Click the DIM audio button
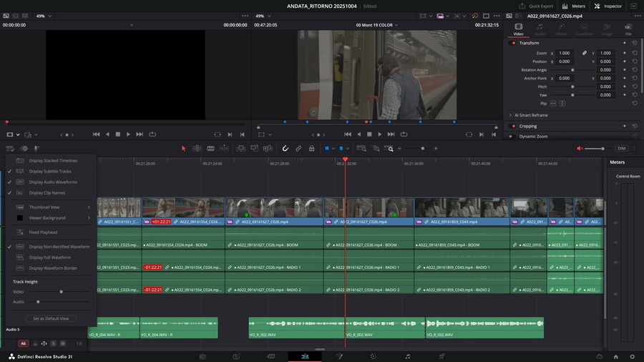The height and width of the screenshot is (362, 644). [621, 149]
